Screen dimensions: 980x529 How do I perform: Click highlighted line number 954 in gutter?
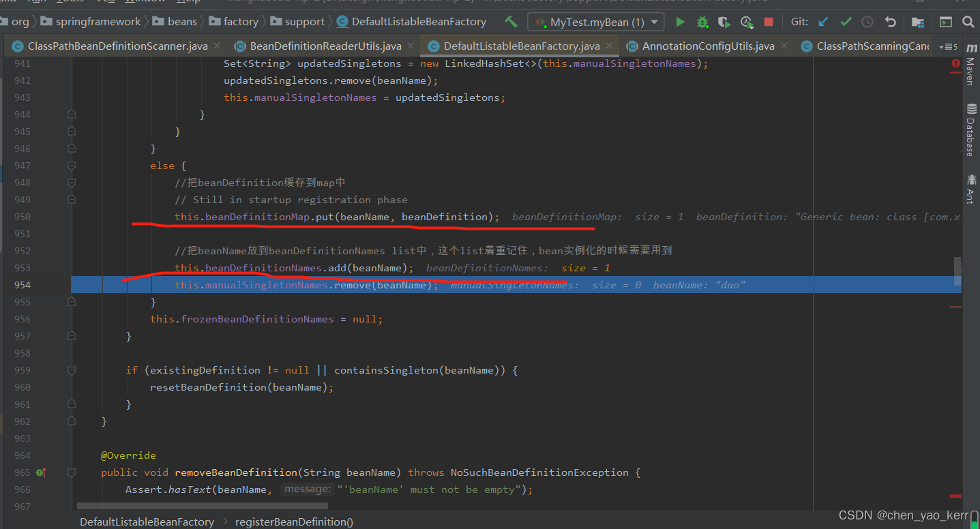click(23, 285)
